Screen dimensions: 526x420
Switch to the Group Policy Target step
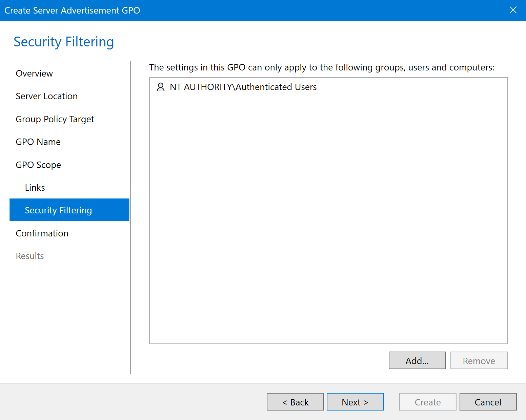click(x=55, y=119)
